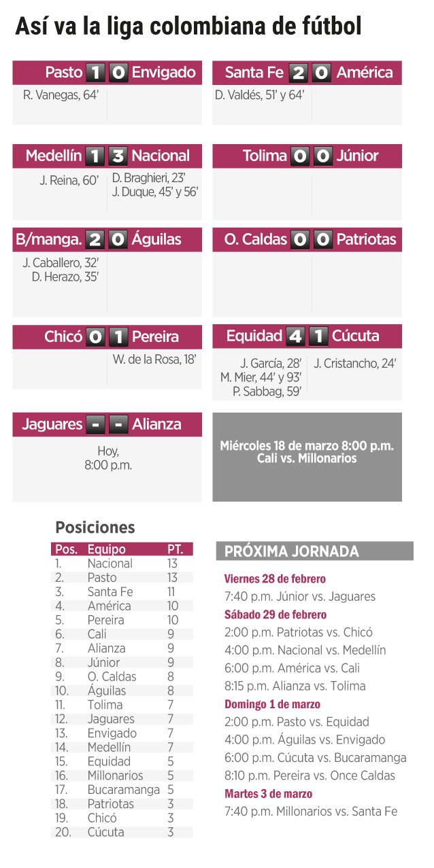
Task: Click the main title about liga colombiana
Action: tap(188, 27)
